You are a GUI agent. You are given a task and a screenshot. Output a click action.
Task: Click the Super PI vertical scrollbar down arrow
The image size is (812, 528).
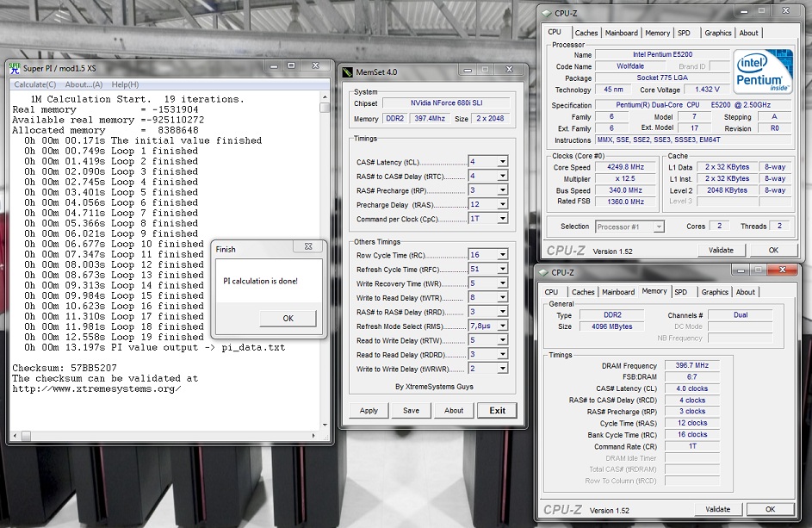tap(325, 426)
